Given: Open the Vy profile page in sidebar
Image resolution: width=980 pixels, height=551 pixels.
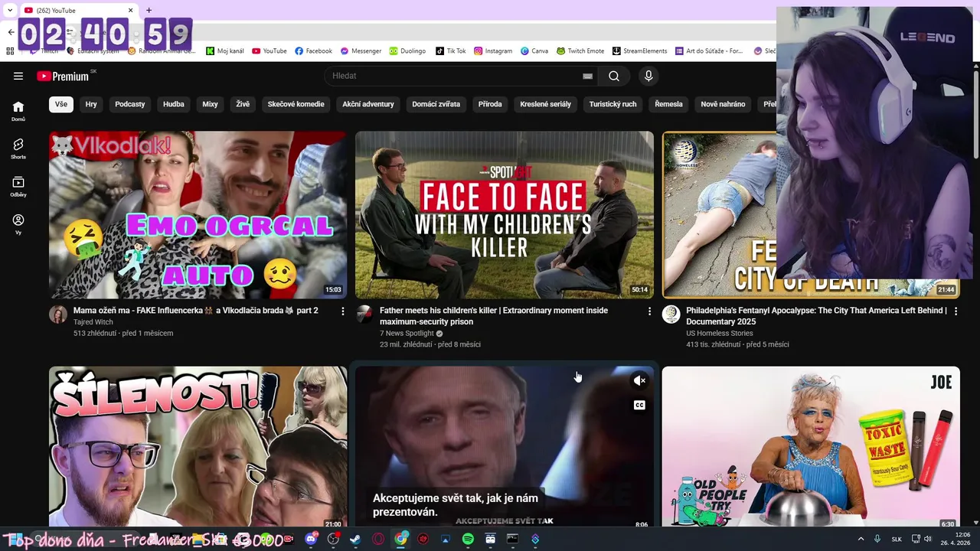Looking at the screenshot, I should [x=18, y=223].
